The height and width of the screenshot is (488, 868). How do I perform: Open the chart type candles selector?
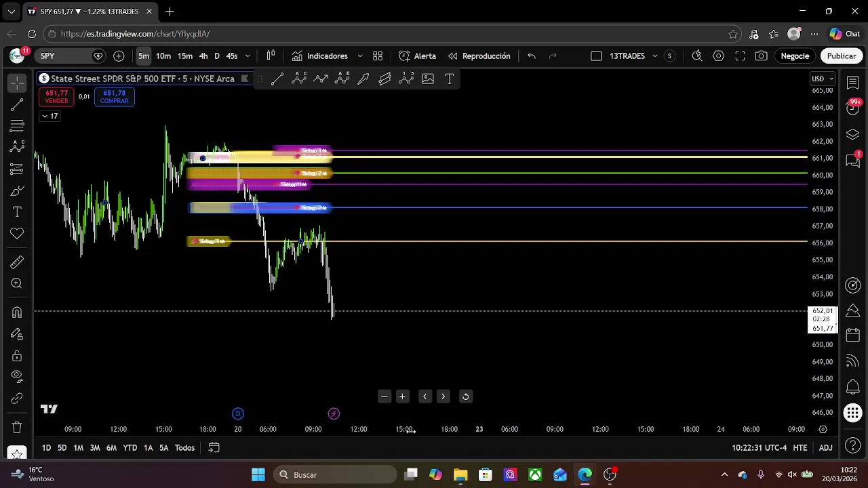[x=271, y=56]
